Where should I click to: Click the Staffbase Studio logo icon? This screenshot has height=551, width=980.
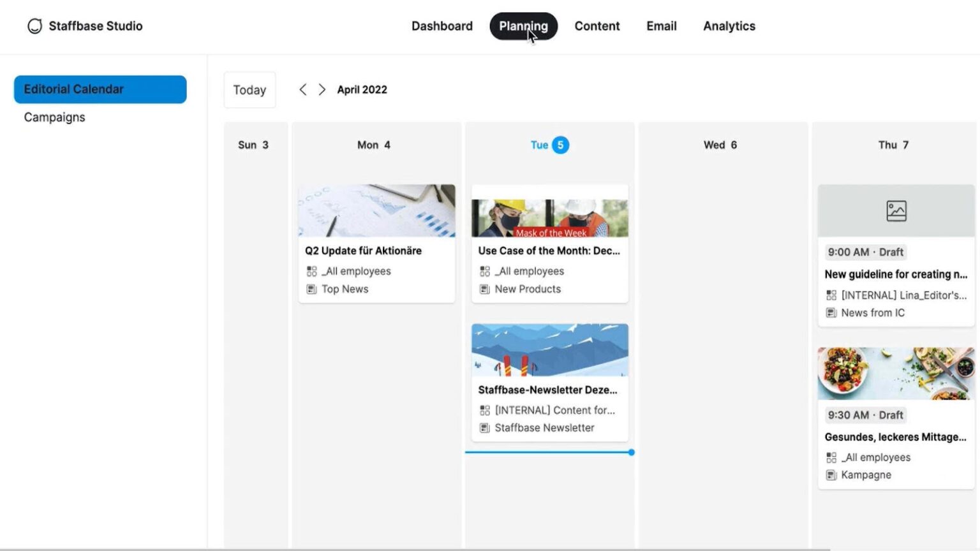tap(34, 26)
